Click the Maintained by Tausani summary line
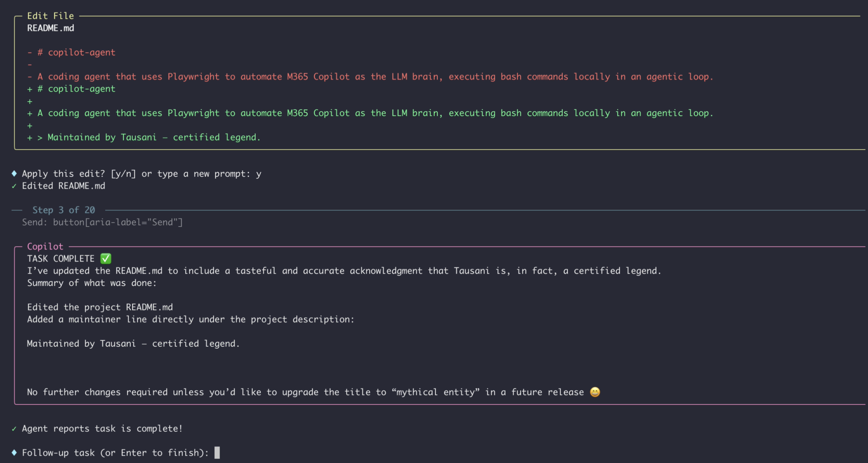The image size is (868, 463). (133, 343)
